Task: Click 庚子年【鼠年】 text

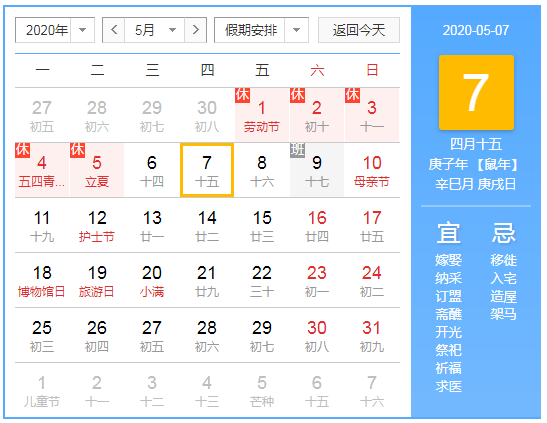Action: [473, 164]
